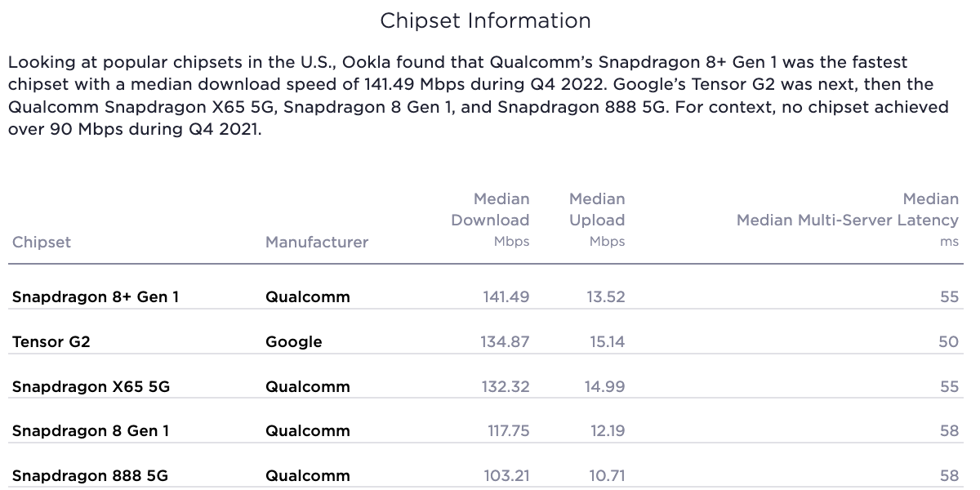Select the Snapdragon 888 5G chipset name
980x490 pixels.
click(x=91, y=475)
